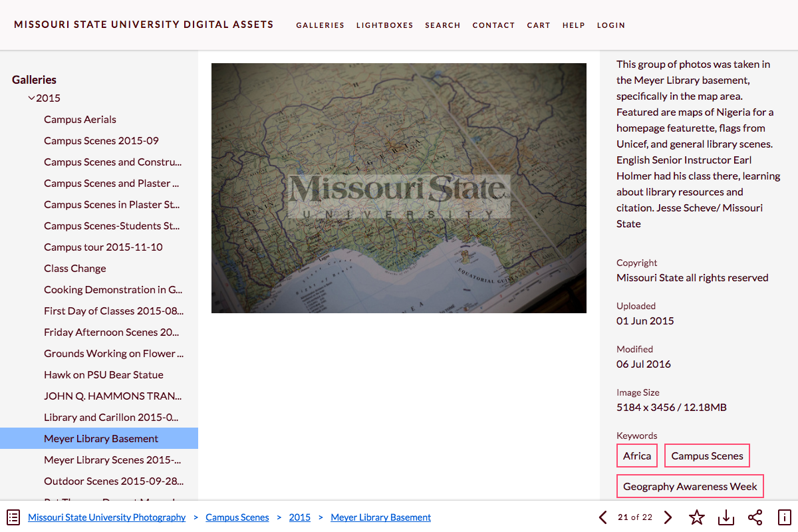Share this image icon
The width and height of the screenshot is (798, 532).
click(x=755, y=517)
